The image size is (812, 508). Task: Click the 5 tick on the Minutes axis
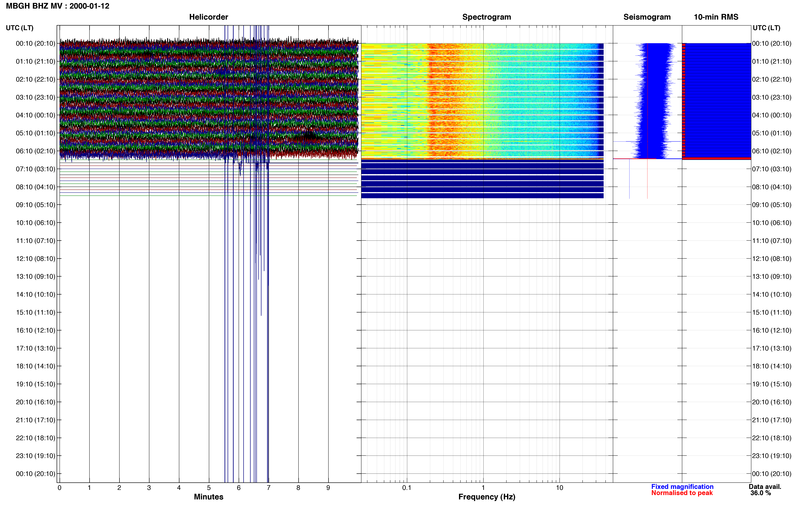(209, 487)
